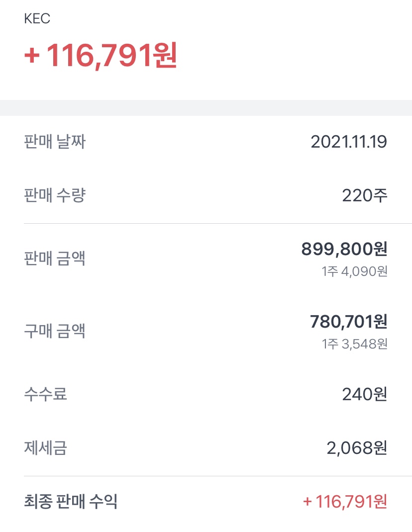Screen dimensions: 412x532
Task: Tap the 원 after 899,800
Action: click(x=381, y=249)
